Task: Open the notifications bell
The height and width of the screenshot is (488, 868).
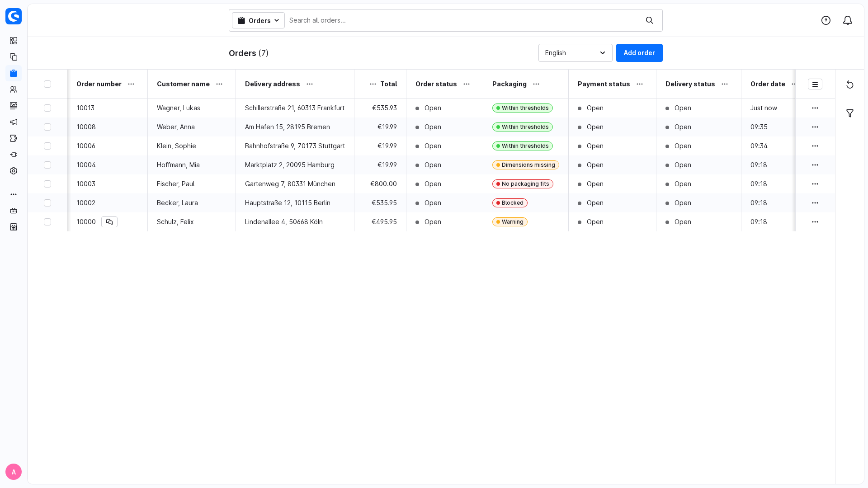Action: [x=848, y=20]
